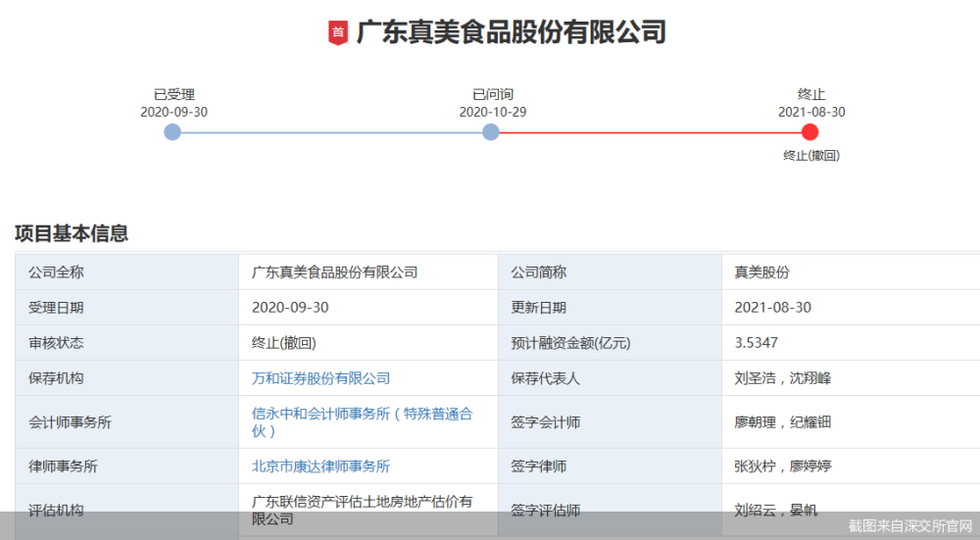The image size is (980, 540).
Task: Click the 审核状态 label cell
Action: coord(126,342)
